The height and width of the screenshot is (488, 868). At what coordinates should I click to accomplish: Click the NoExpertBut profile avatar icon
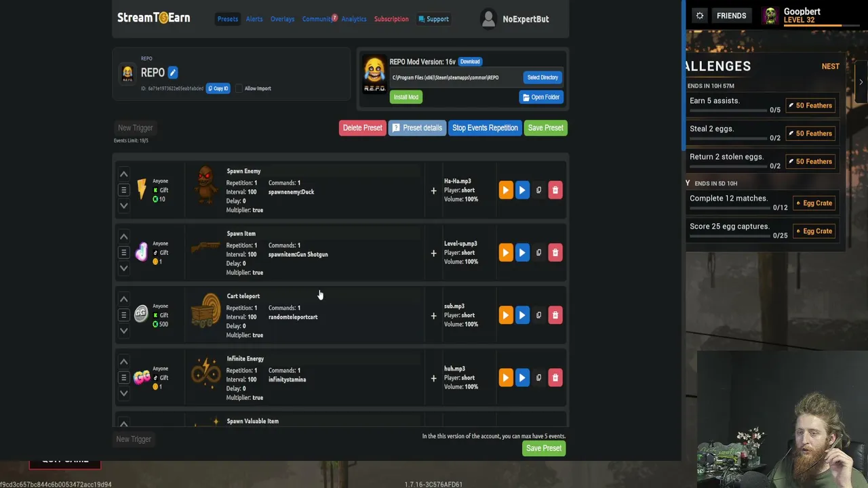[x=488, y=19]
